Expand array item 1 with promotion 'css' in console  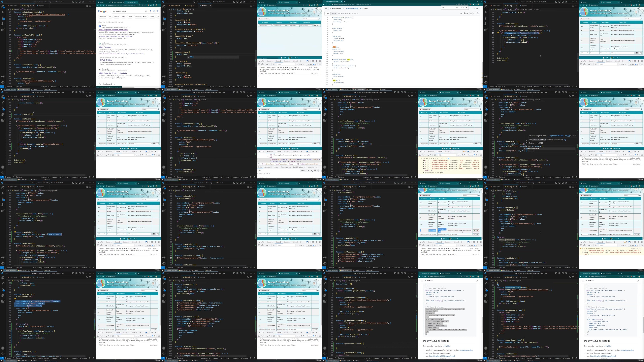tap(423, 163)
